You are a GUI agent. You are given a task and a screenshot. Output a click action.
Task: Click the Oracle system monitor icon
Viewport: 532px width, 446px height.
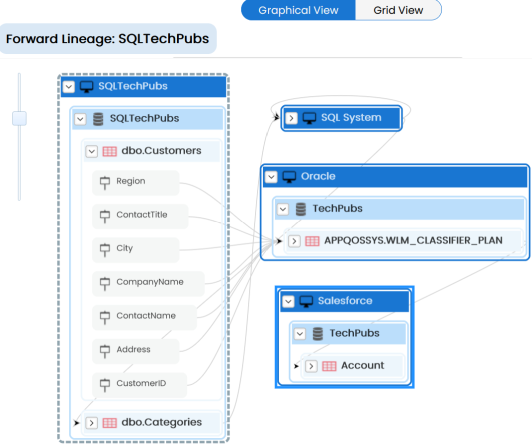click(x=289, y=177)
